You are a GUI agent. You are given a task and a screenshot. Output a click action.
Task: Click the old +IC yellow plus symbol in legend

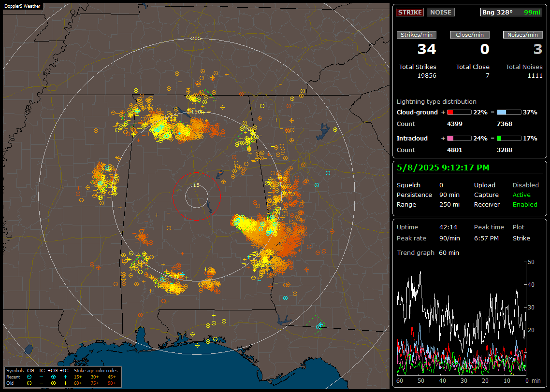point(65,383)
